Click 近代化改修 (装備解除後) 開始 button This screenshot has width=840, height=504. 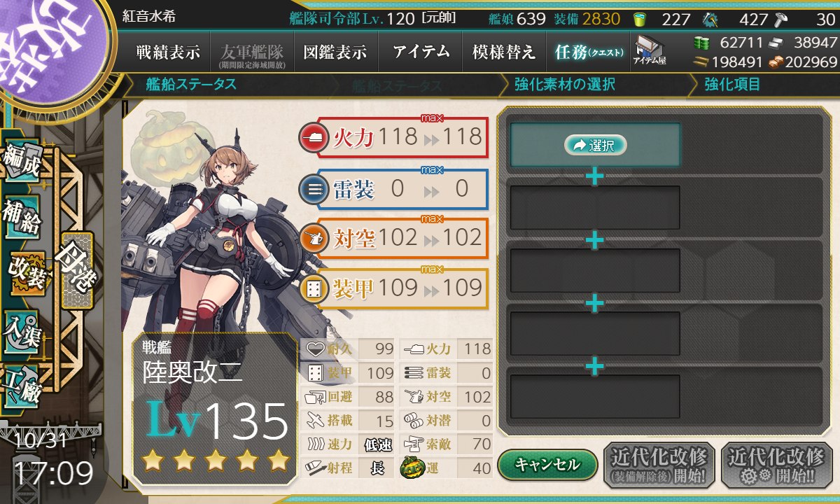pos(659,464)
